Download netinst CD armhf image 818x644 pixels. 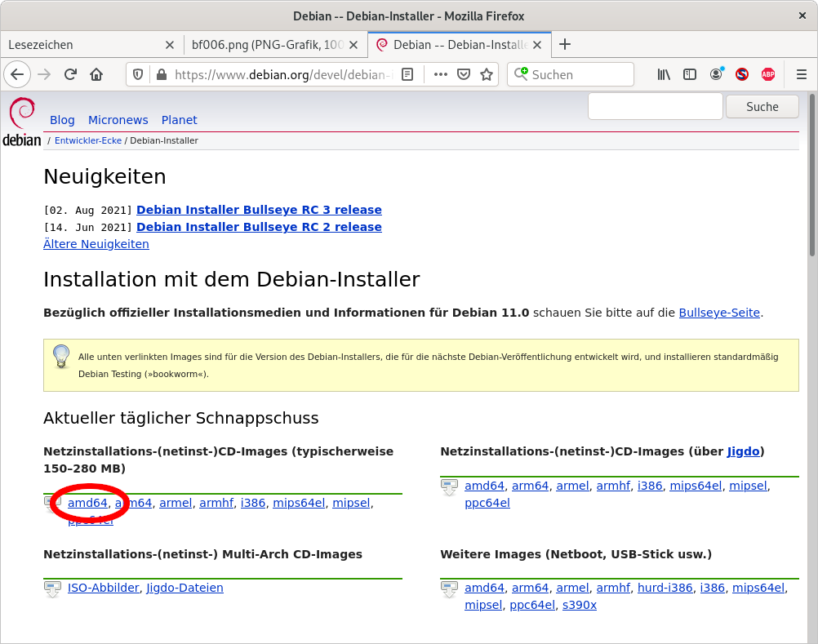point(216,503)
